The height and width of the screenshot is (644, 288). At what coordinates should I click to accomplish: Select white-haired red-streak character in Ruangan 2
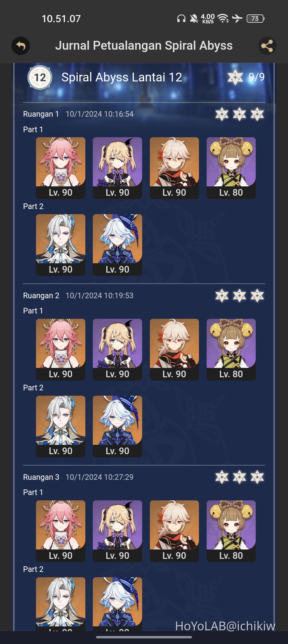174,350
